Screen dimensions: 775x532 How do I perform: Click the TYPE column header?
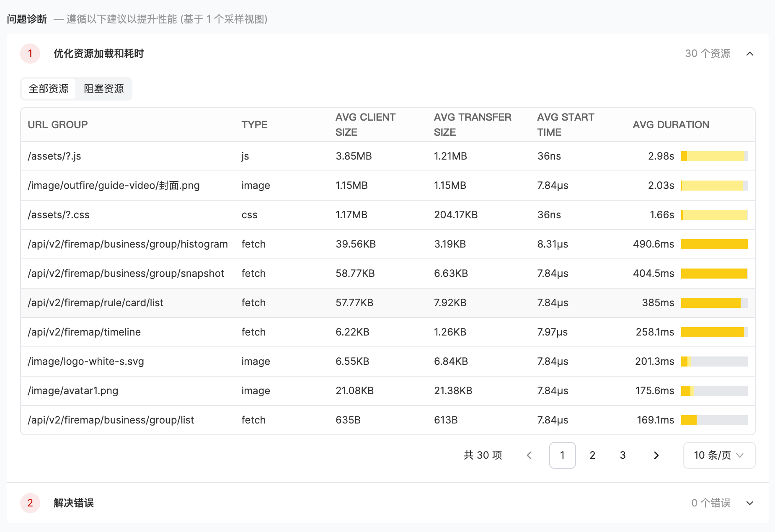(254, 125)
